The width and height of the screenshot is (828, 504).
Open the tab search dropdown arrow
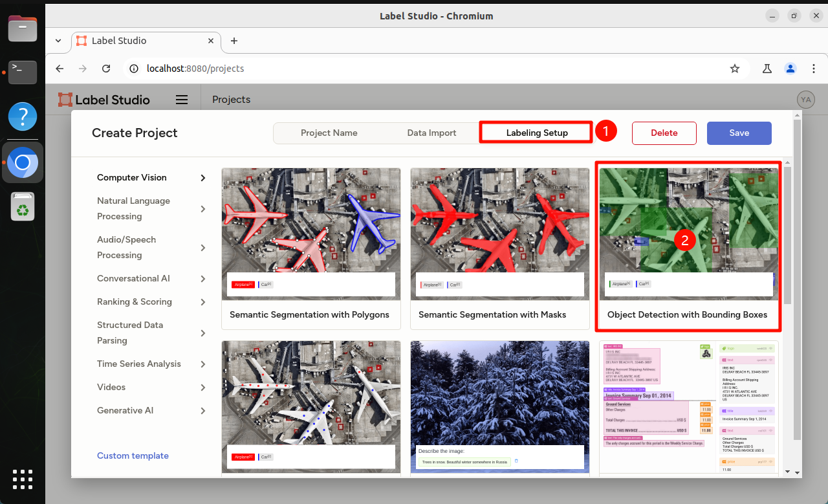point(58,41)
